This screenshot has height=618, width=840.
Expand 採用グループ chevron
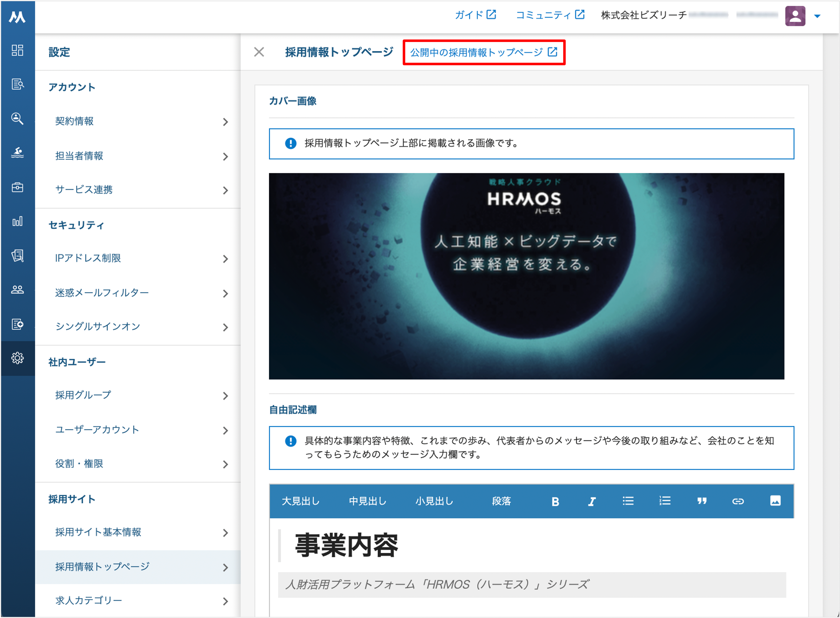tap(225, 396)
